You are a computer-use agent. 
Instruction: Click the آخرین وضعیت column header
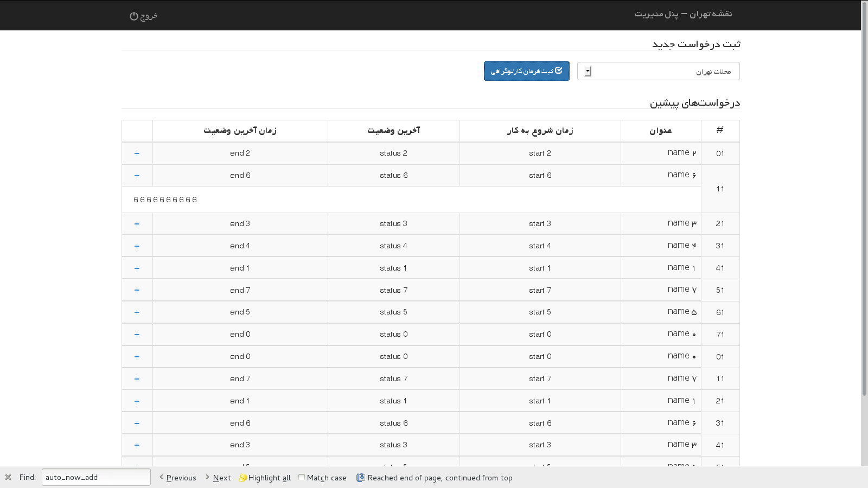pyautogui.click(x=394, y=131)
